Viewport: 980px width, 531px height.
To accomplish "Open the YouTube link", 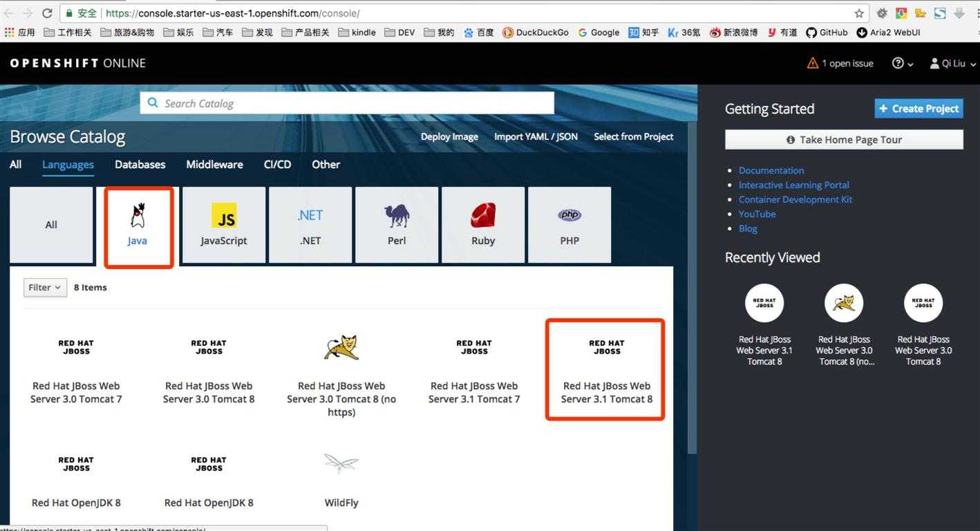I will coord(757,214).
